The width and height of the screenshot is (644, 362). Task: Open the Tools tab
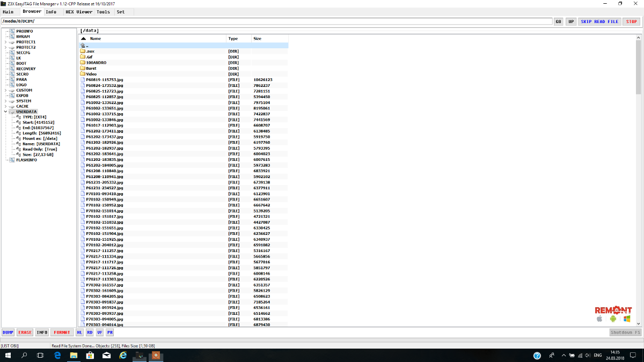click(x=103, y=12)
